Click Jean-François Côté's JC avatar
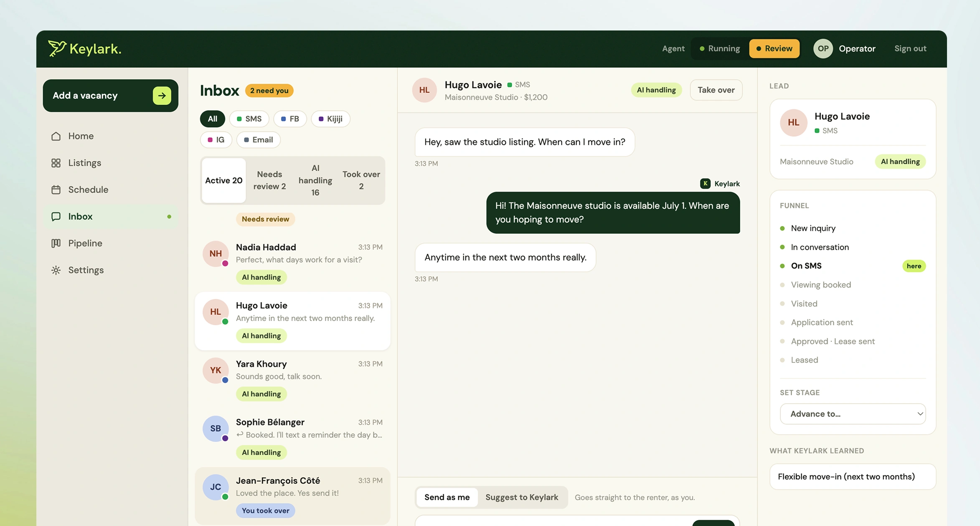 216,487
